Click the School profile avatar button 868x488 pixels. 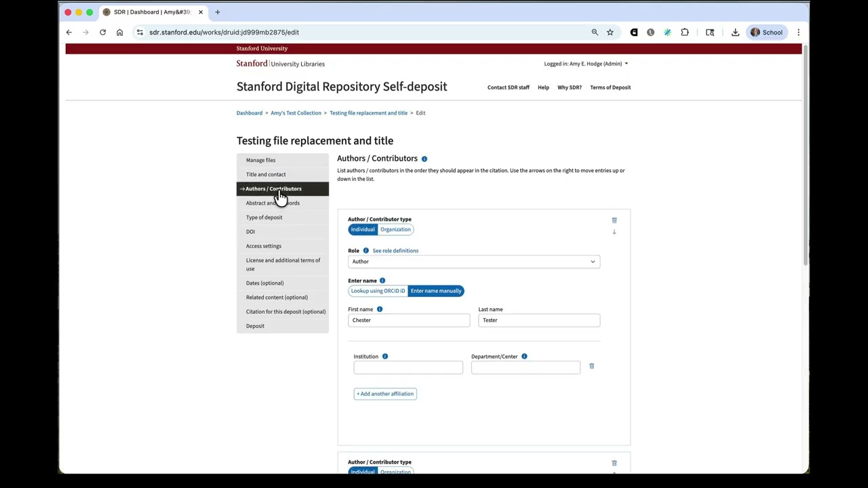[x=766, y=33]
